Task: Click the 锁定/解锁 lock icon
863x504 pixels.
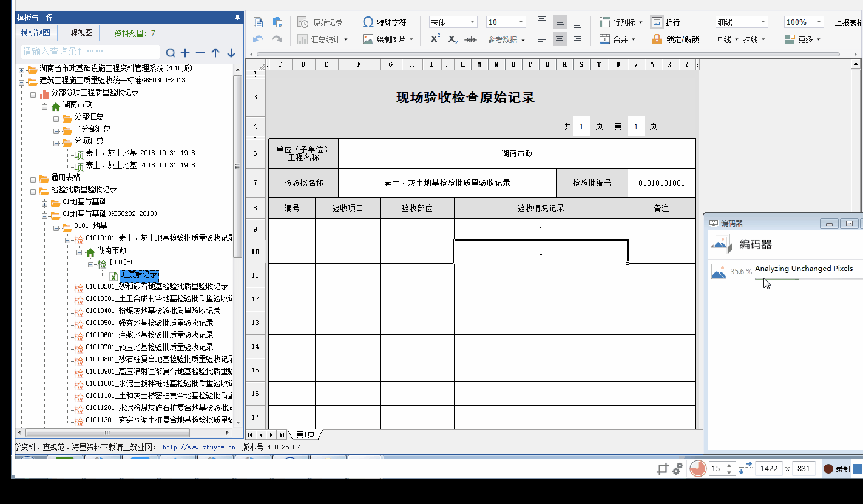Action: tap(657, 39)
